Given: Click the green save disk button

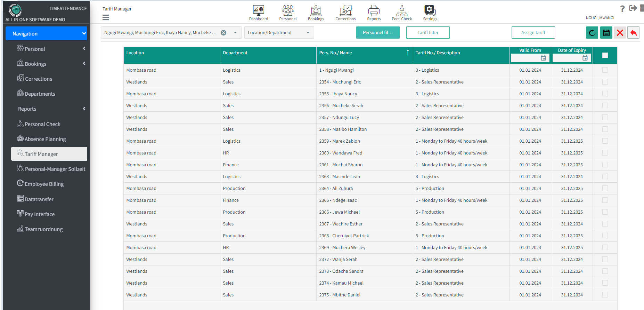Looking at the screenshot, I should pyautogui.click(x=606, y=33).
